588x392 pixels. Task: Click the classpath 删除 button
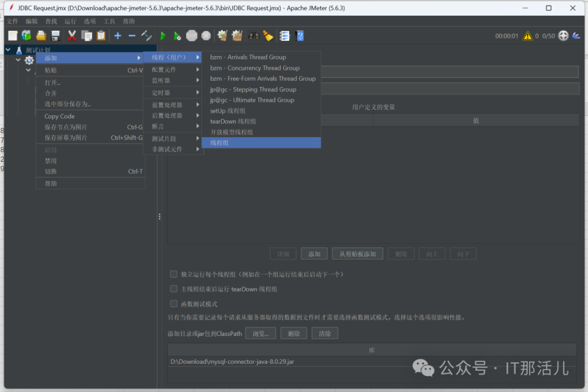pos(293,333)
